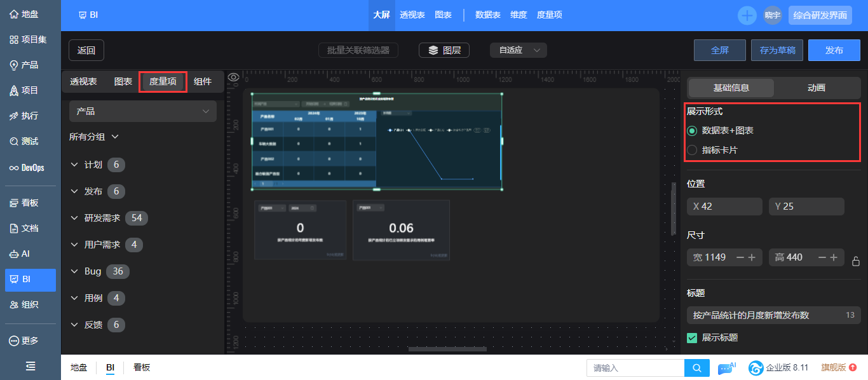868x380 pixels.
Task: Open the AI chat assistant icon
Action: click(726, 368)
